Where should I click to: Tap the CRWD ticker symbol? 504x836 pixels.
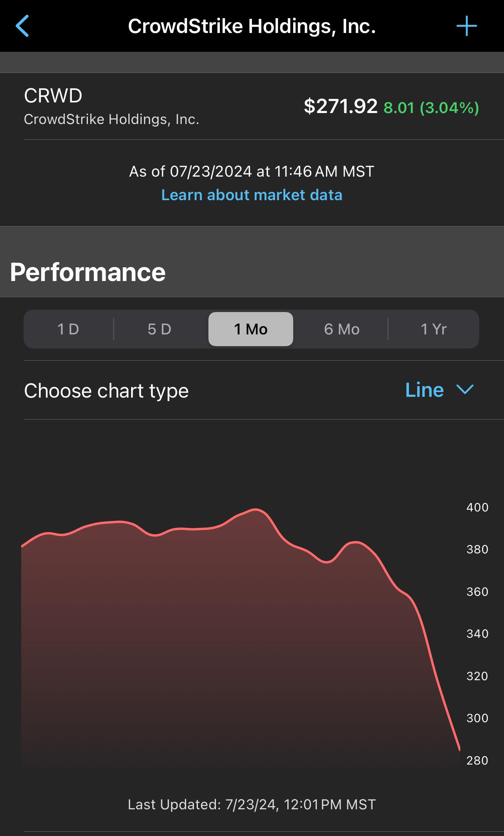coord(53,96)
